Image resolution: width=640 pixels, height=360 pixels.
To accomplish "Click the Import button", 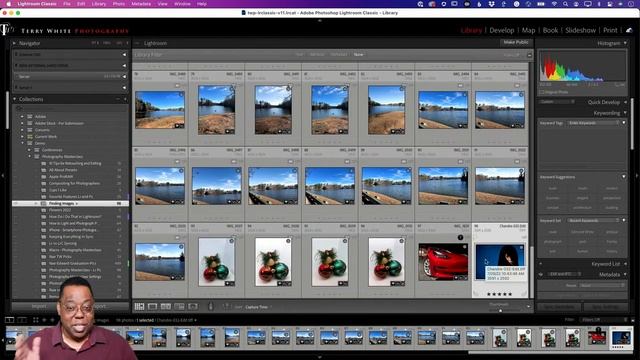I will coord(39,306).
